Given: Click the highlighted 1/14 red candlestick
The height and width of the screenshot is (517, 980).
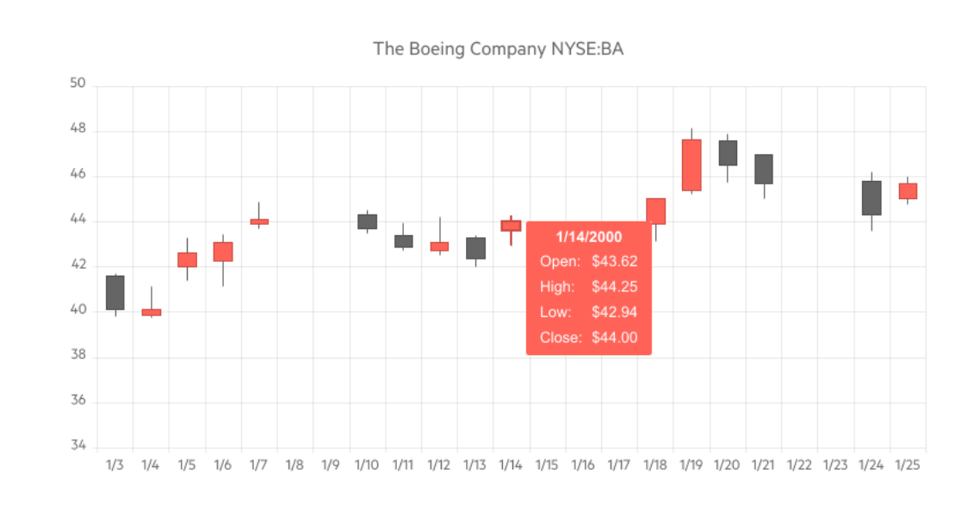Looking at the screenshot, I should click(511, 226).
